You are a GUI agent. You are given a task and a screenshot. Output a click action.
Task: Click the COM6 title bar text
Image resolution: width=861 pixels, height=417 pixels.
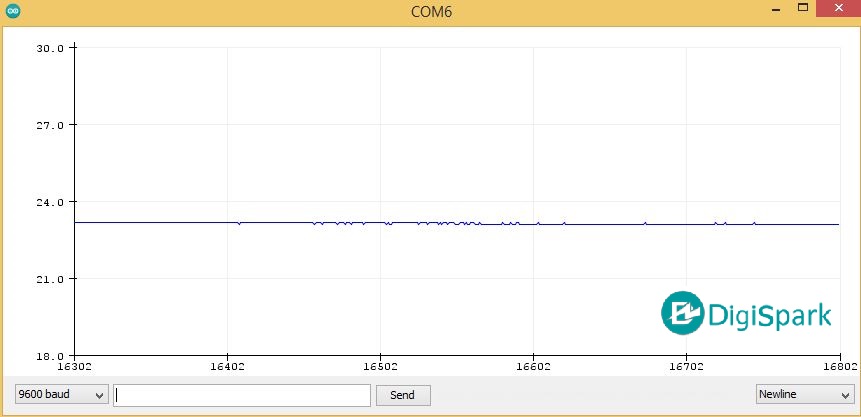coord(430,13)
